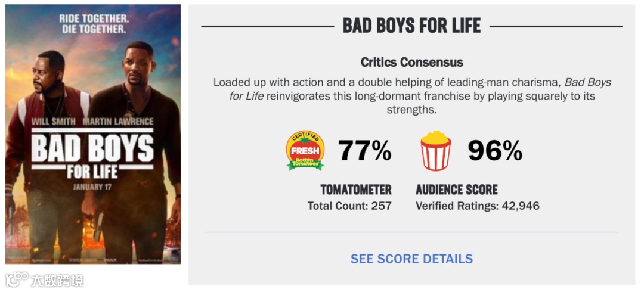Click the JANUARY 17 date on poster
This screenshot has width=644, height=292.
coord(92,187)
